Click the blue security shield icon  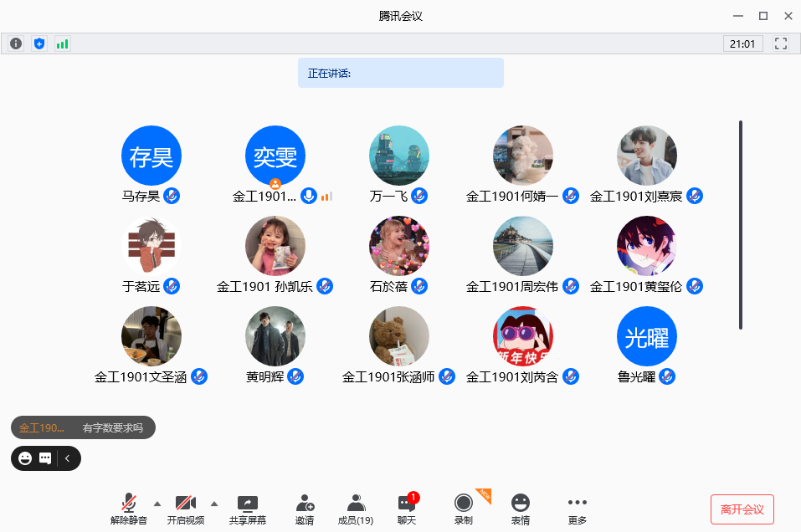pyautogui.click(x=39, y=43)
